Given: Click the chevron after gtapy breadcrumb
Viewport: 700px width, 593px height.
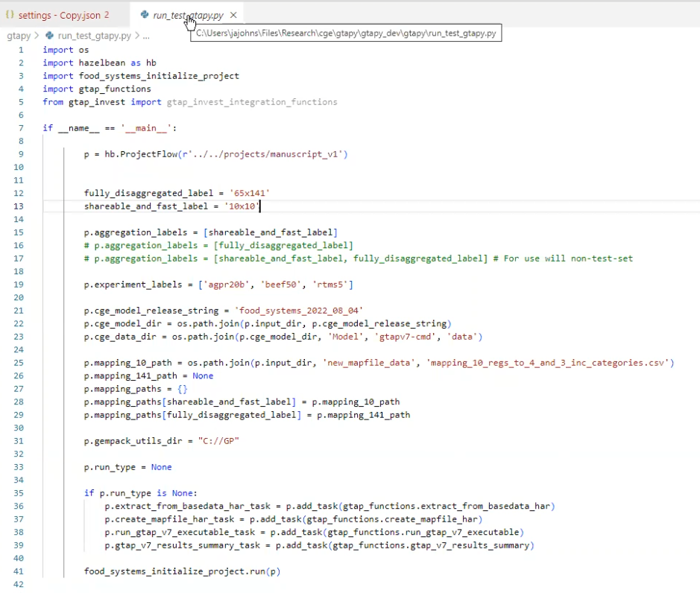Looking at the screenshot, I should click(37, 36).
